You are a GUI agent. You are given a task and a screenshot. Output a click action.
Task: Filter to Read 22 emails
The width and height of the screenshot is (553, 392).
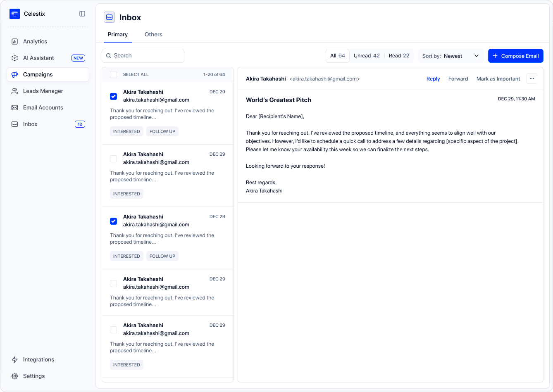[x=399, y=56]
